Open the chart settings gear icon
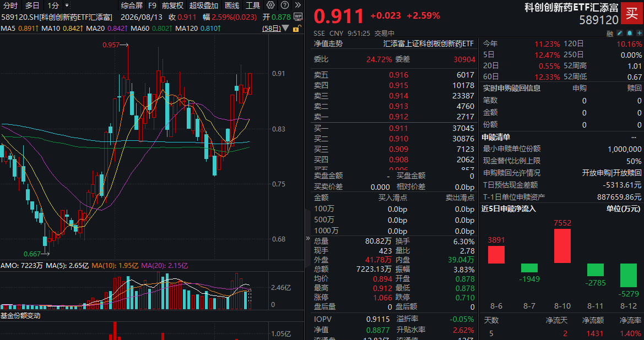The image size is (644, 340). 270,6
